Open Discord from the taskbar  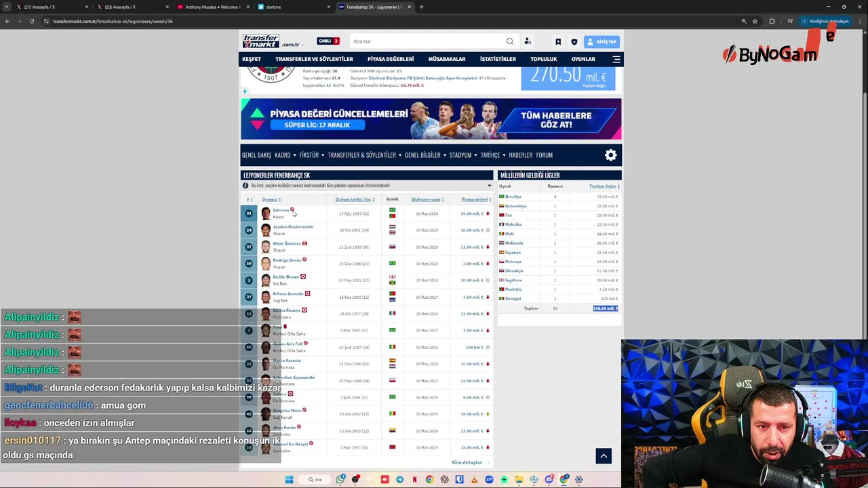(549, 479)
